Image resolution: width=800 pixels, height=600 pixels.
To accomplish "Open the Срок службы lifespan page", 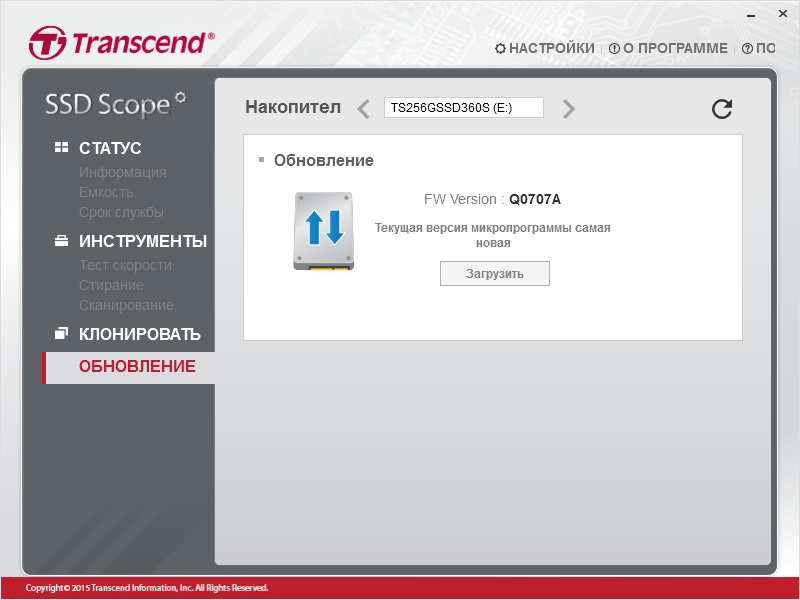I will pos(121,212).
